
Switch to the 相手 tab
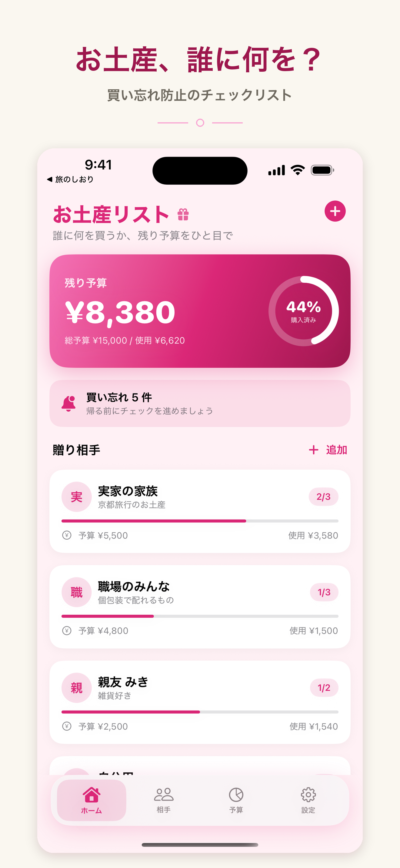point(164,800)
